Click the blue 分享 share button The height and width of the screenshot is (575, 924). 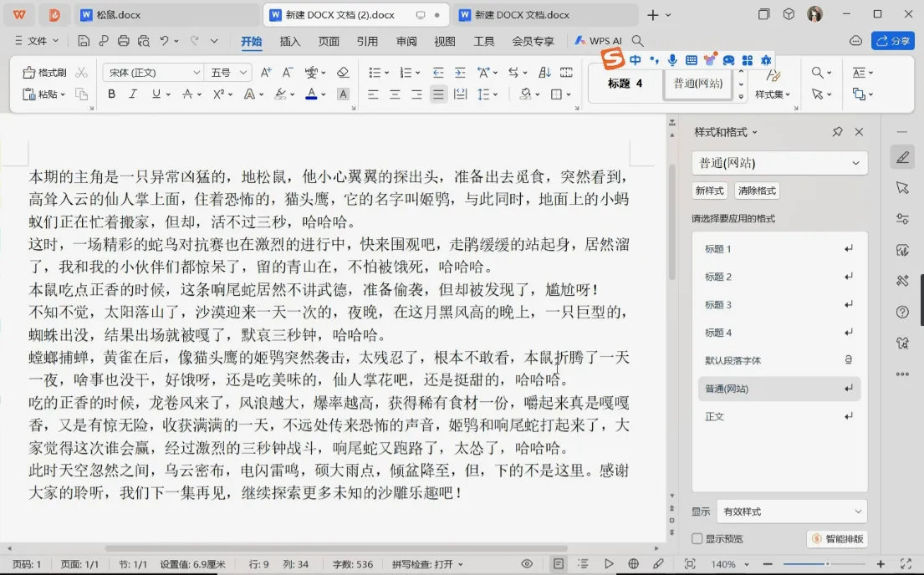pyautogui.click(x=893, y=41)
